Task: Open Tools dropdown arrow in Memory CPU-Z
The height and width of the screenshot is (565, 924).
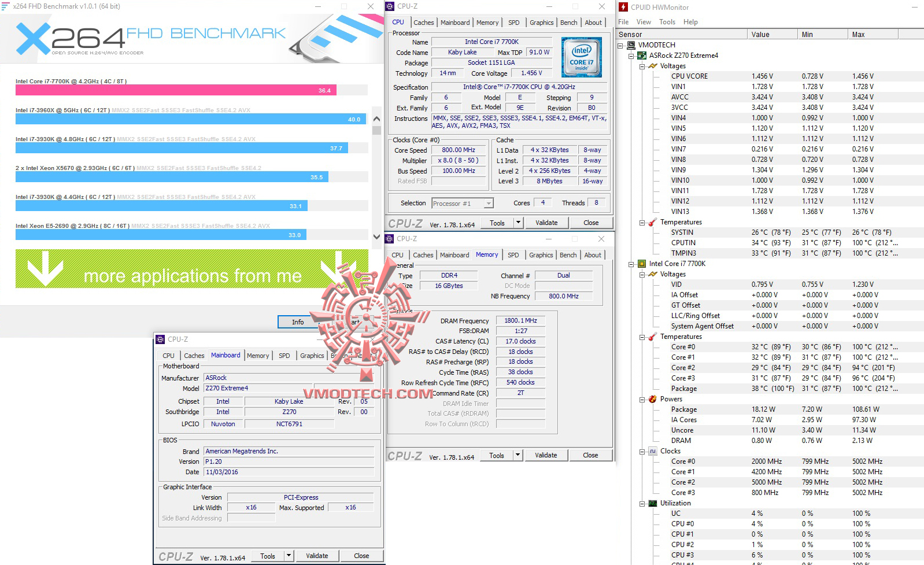Action: click(x=518, y=455)
